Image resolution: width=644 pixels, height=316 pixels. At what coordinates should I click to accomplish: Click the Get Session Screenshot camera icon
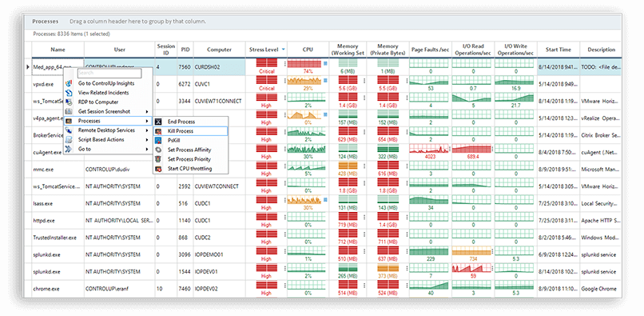pos(69,111)
